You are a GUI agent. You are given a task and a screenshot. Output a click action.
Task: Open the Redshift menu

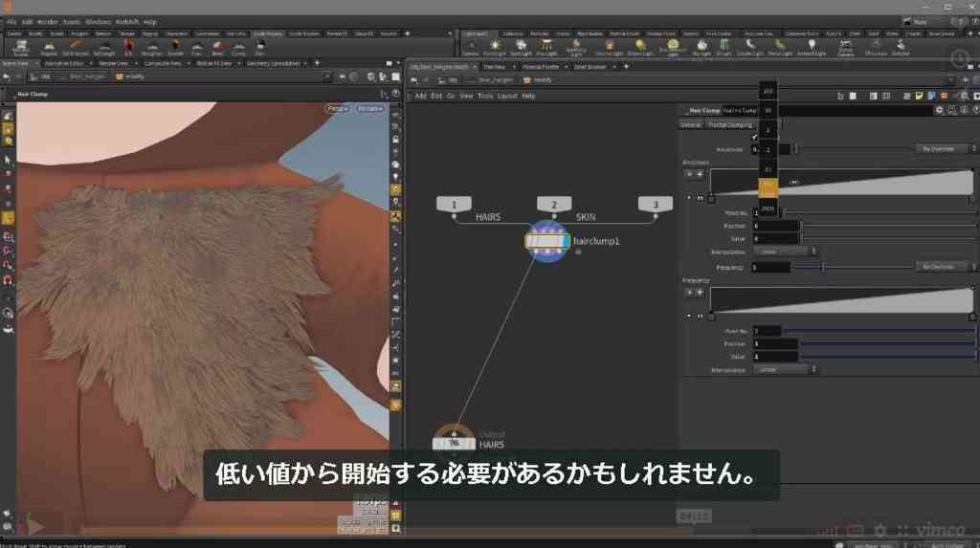coord(127,22)
